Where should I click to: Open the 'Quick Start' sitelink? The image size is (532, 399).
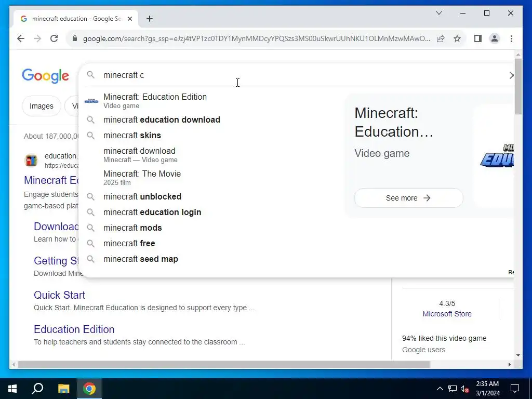(x=59, y=295)
